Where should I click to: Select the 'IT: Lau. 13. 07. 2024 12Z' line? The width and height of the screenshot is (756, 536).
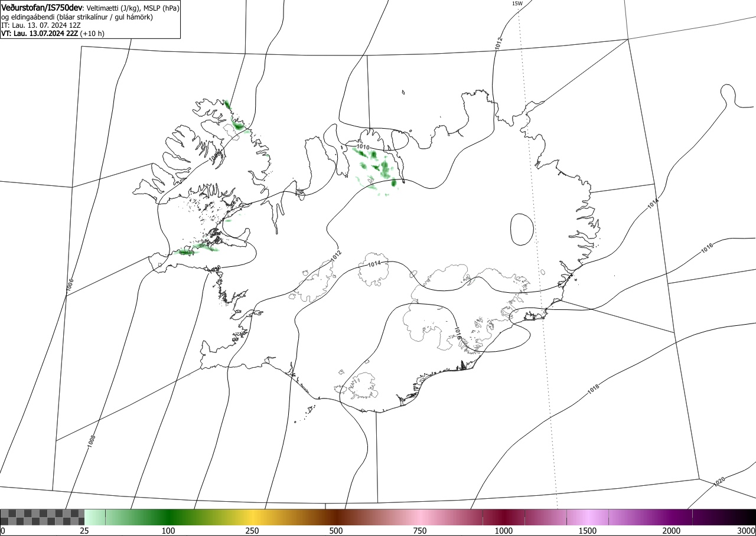[40, 25]
